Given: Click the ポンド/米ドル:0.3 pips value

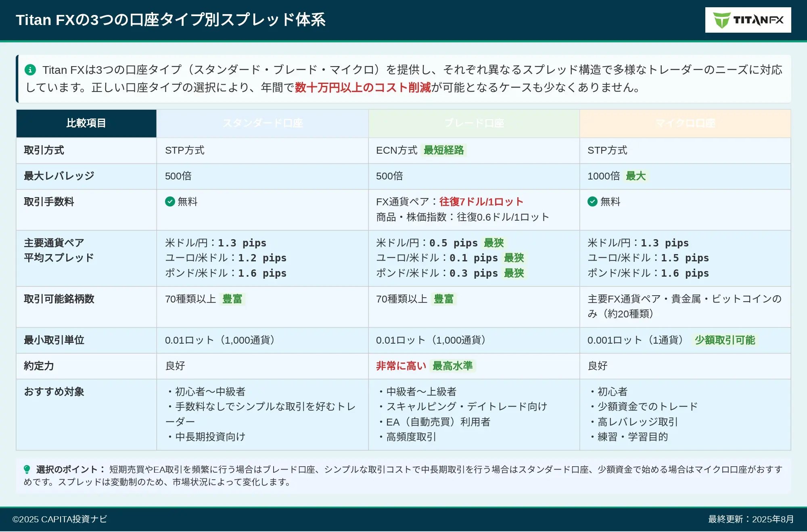Looking at the screenshot, I should 437,273.
